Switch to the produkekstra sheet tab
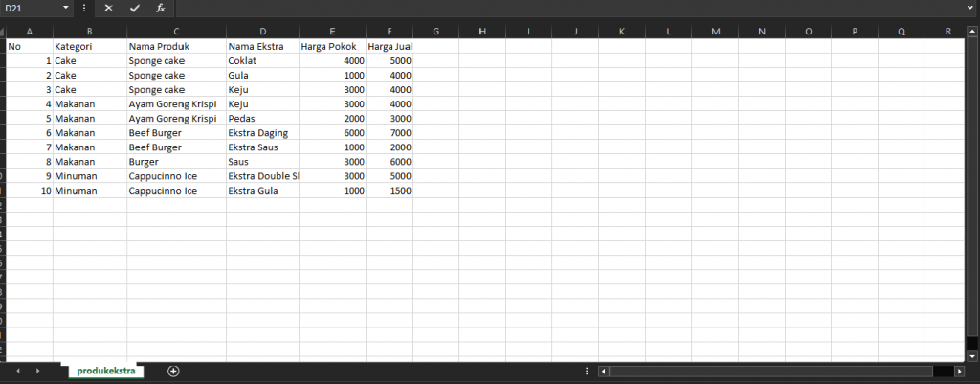980x384 pixels. click(106, 371)
